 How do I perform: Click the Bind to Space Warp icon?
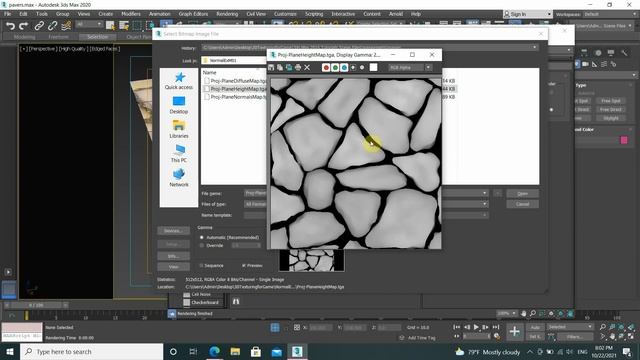[x=66, y=26]
